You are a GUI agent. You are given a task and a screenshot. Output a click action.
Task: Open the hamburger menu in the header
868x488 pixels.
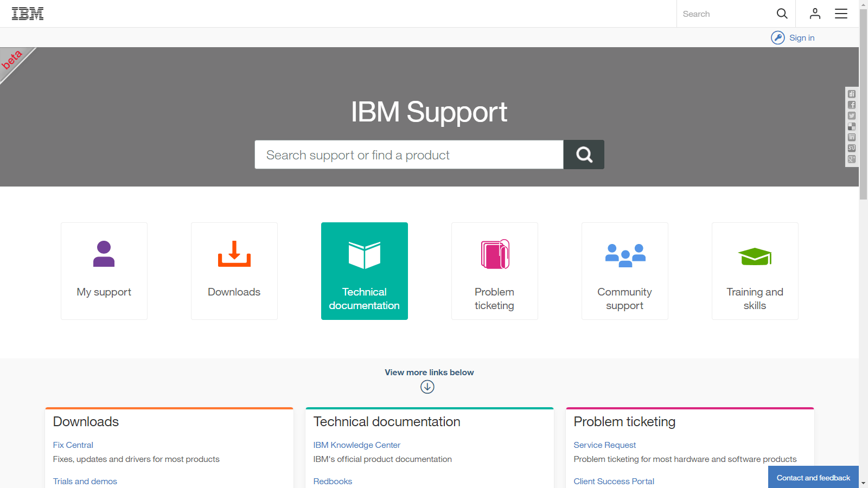[841, 14]
